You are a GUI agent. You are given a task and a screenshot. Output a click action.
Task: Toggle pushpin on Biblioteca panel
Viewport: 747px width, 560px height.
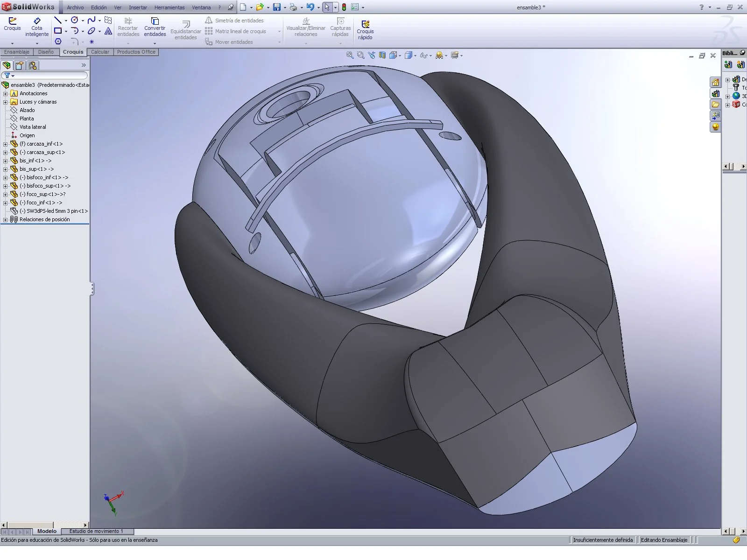742,53
